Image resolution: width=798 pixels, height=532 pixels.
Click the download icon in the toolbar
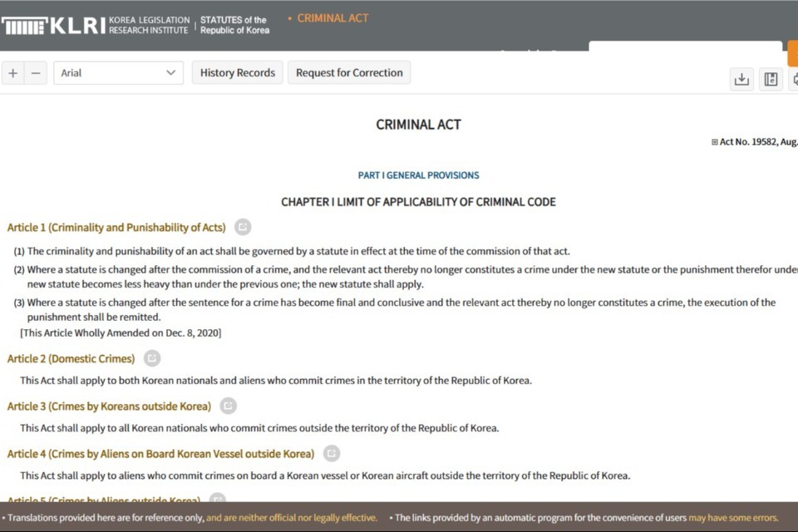(x=741, y=79)
